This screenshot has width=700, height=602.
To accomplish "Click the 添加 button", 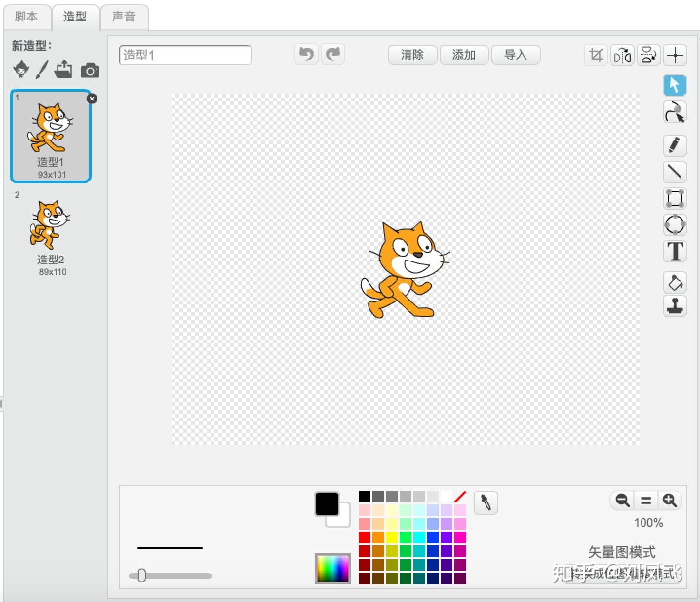I will [x=464, y=55].
